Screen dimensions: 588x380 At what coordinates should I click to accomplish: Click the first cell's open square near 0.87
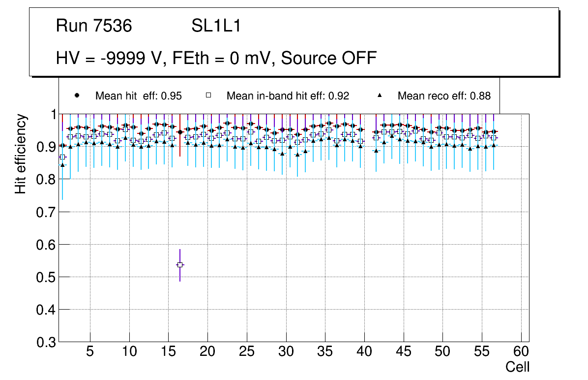(x=62, y=157)
